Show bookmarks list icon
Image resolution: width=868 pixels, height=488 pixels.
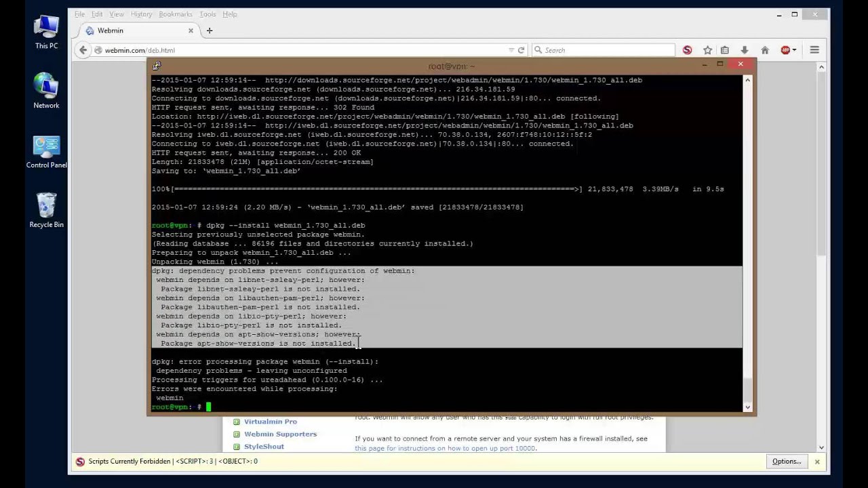coord(725,50)
